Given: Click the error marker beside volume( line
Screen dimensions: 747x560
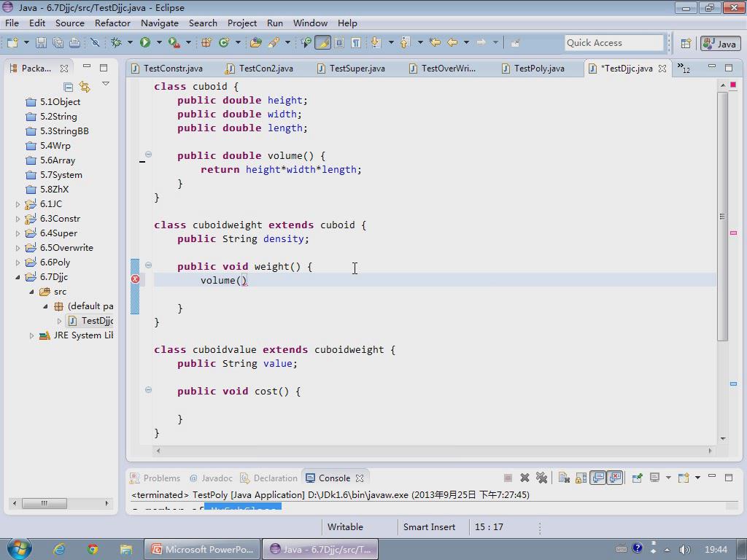Looking at the screenshot, I should (135, 279).
